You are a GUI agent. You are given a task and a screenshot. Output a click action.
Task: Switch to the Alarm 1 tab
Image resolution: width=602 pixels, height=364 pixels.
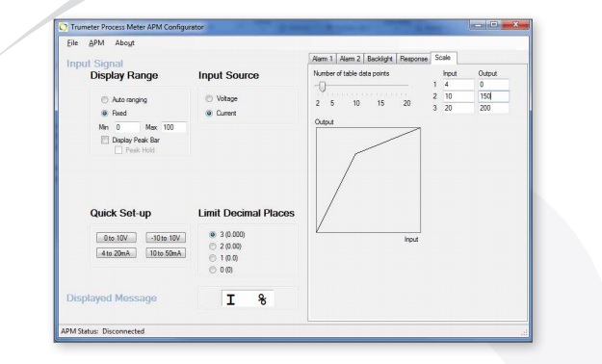pyautogui.click(x=322, y=59)
